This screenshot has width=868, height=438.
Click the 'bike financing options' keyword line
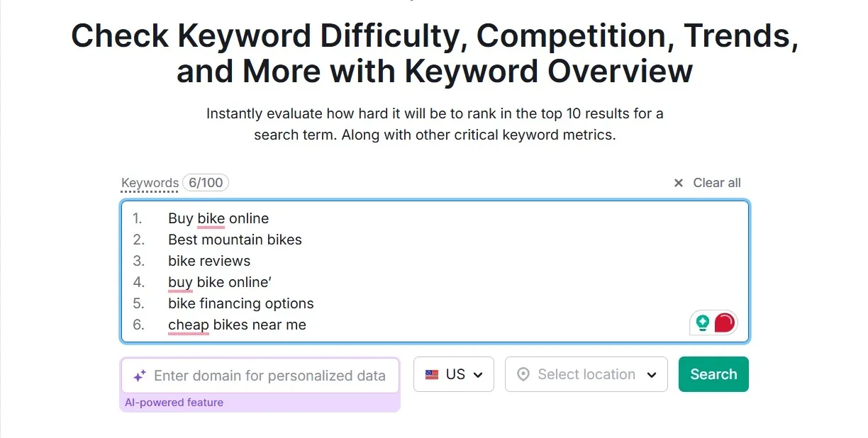pyautogui.click(x=240, y=303)
